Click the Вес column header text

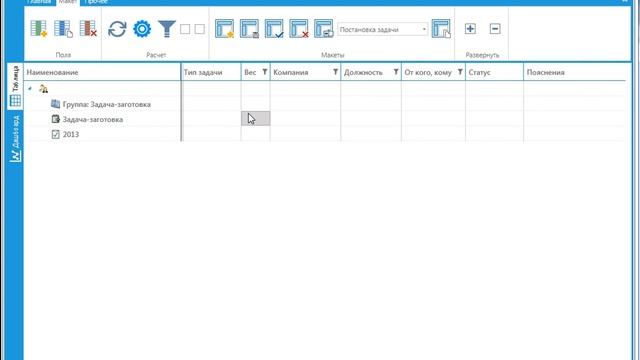pos(250,72)
